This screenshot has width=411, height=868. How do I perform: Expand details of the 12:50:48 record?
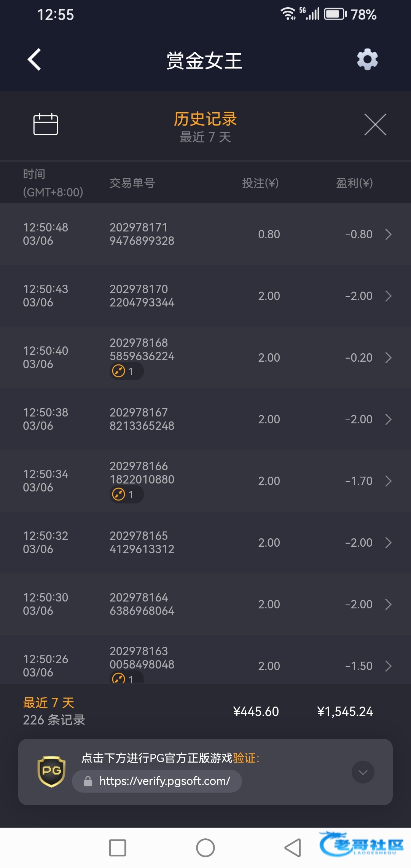click(x=388, y=235)
